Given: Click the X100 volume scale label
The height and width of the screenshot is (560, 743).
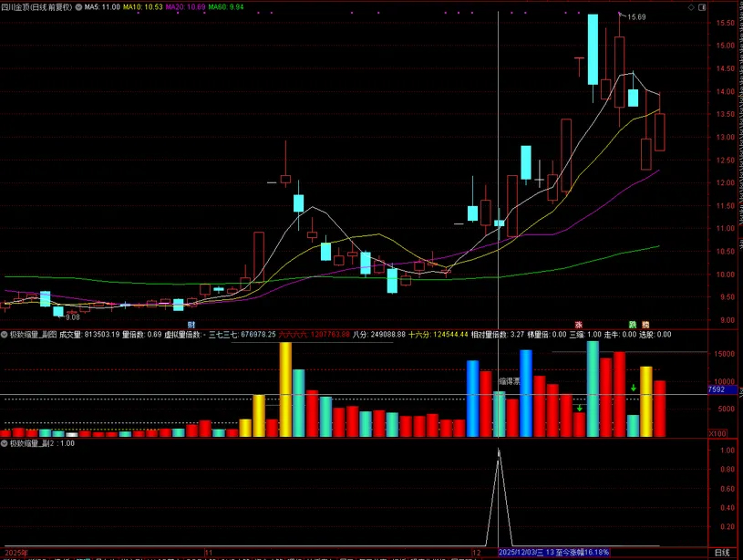Looking at the screenshot, I should [x=717, y=435].
